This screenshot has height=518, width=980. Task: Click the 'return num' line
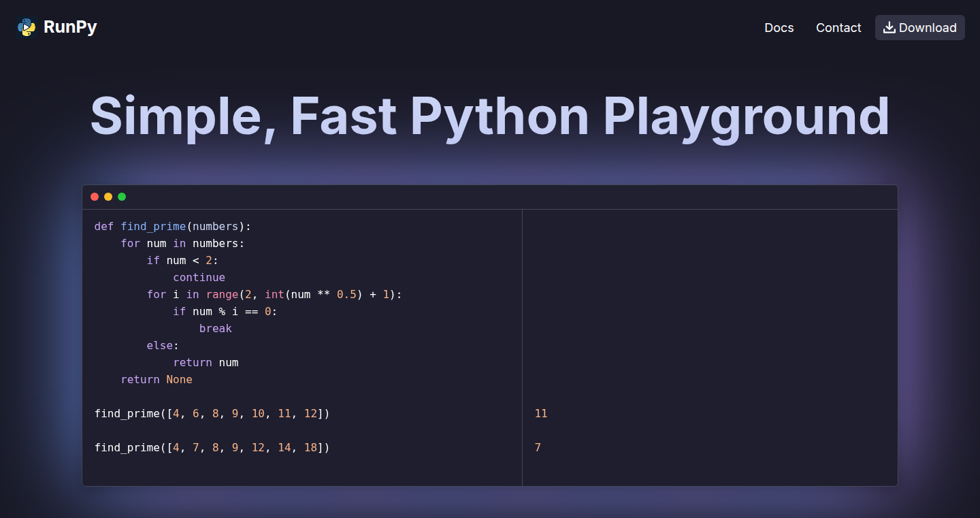(206, 362)
